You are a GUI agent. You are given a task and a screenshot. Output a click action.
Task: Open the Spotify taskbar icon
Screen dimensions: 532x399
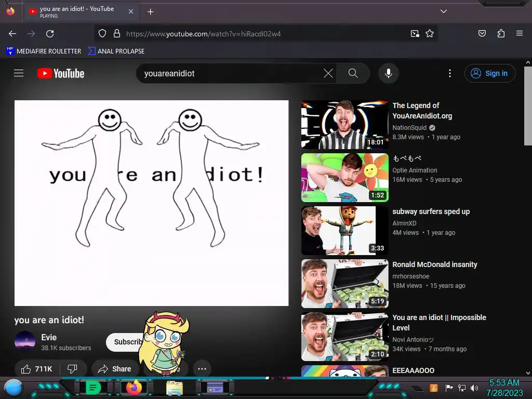(93, 388)
